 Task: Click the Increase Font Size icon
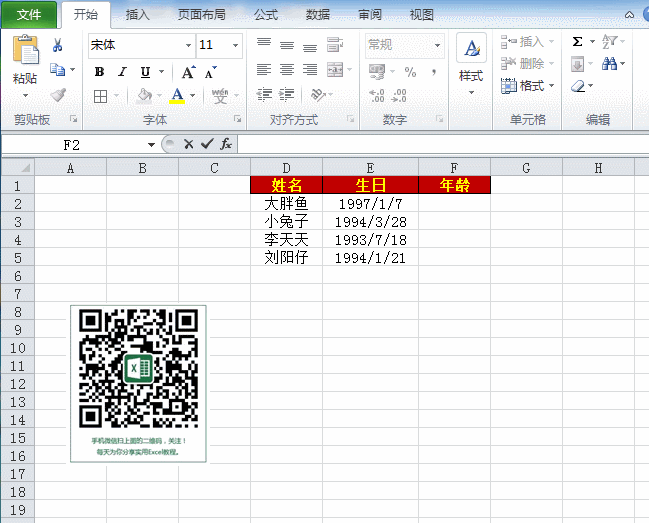tap(188, 72)
